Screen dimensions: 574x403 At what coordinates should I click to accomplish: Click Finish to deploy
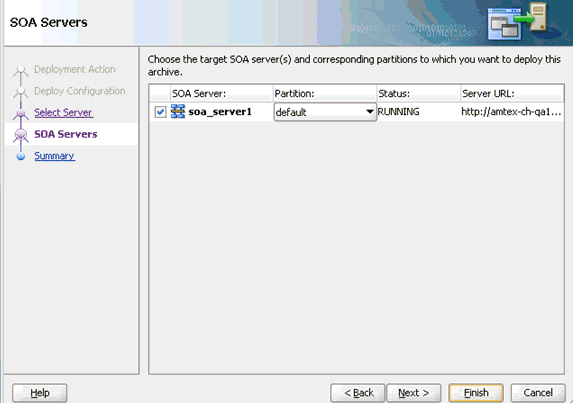click(476, 393)
